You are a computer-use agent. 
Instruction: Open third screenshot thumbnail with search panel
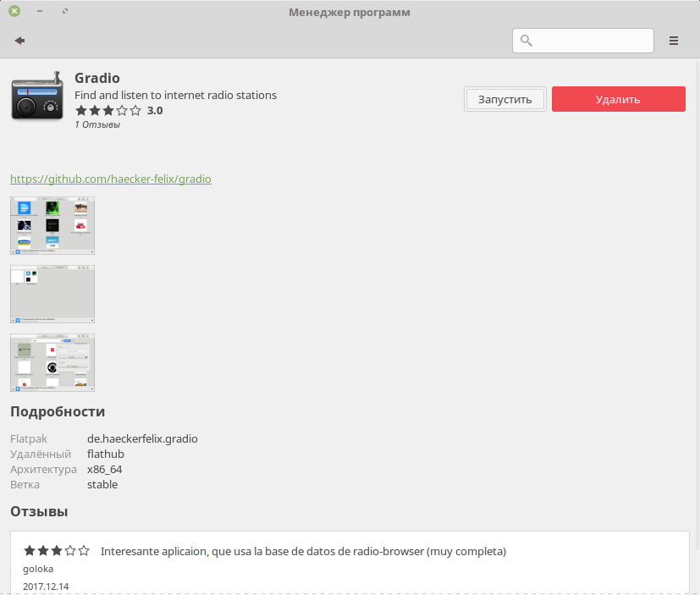[x=52, y=362]
